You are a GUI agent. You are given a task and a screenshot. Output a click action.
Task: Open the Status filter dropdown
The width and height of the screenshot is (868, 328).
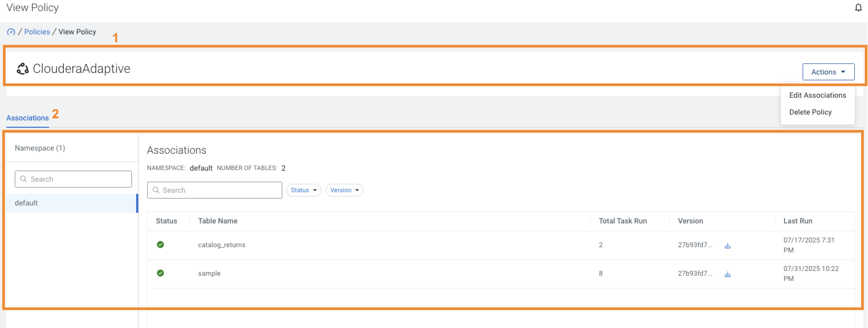pyautogui.click(x=303, y=190)
